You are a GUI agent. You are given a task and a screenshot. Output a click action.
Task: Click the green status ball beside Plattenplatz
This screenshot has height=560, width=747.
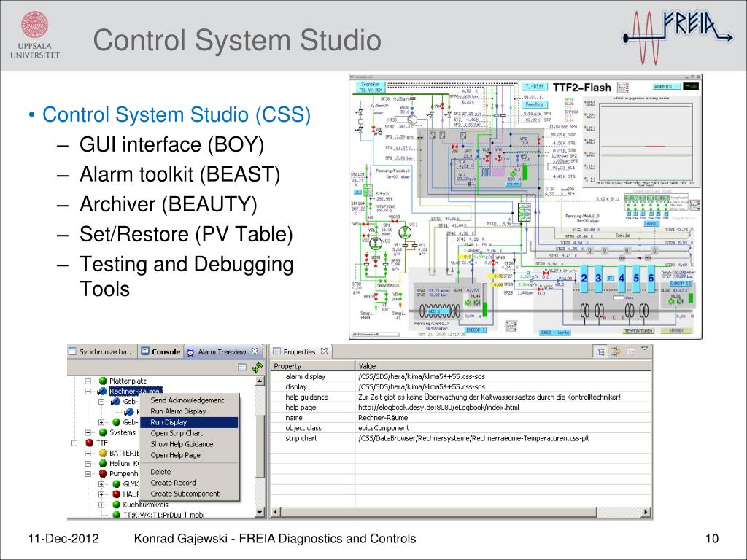[103, 381]
